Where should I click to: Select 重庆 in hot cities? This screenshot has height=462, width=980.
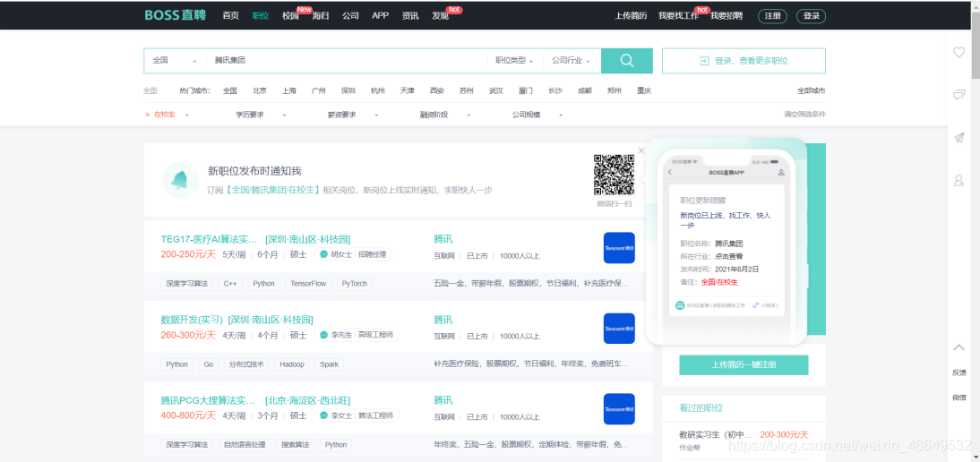644,90
